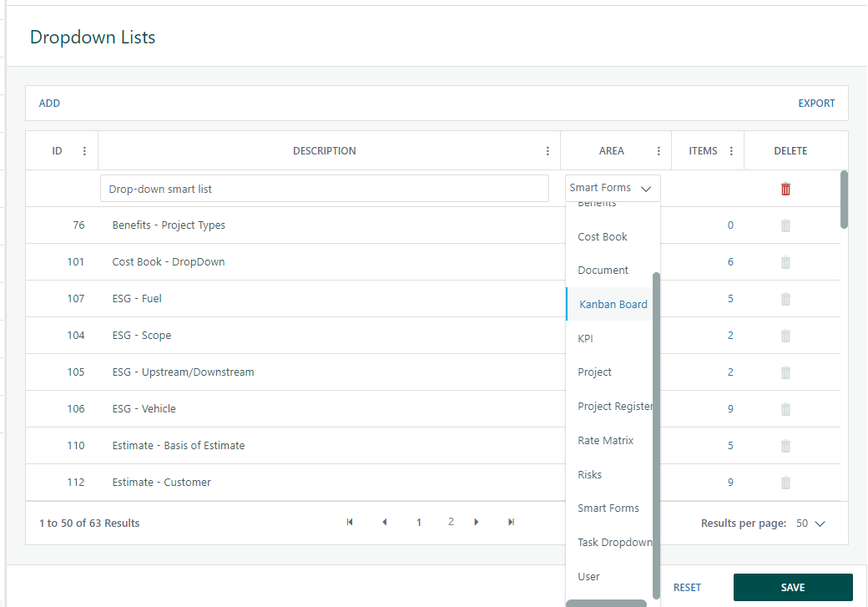Delete the ESG - Scope row
Image resolution: width=868 pixels, height=607 pixels.
(x=785, y=336)
